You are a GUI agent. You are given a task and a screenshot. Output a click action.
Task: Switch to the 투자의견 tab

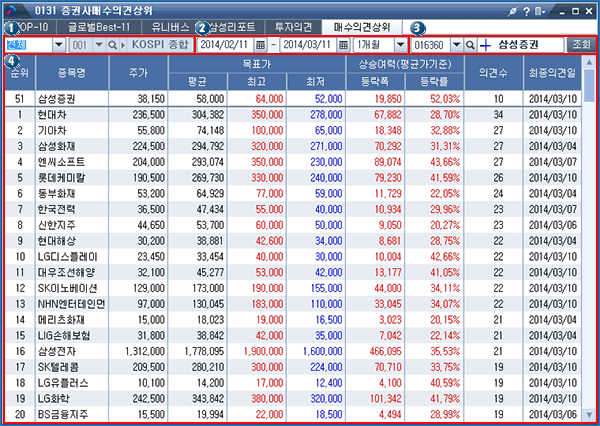pos(293,27)
